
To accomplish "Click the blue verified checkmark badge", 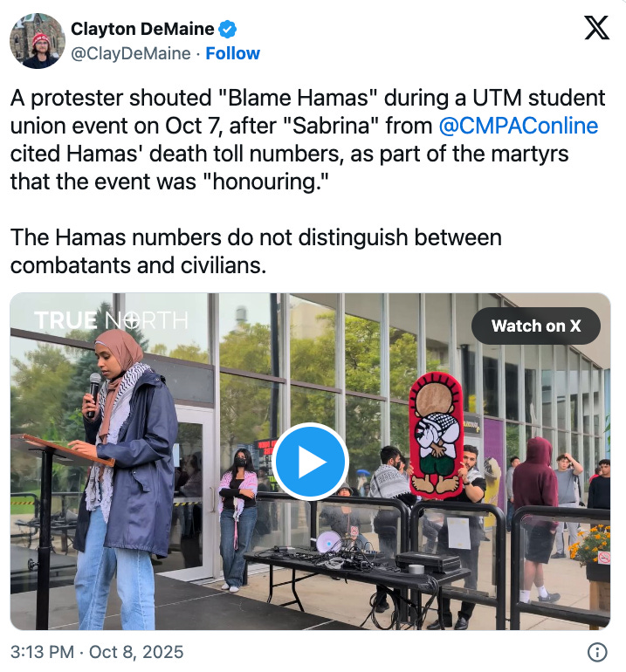I will (x=227, y=29).
